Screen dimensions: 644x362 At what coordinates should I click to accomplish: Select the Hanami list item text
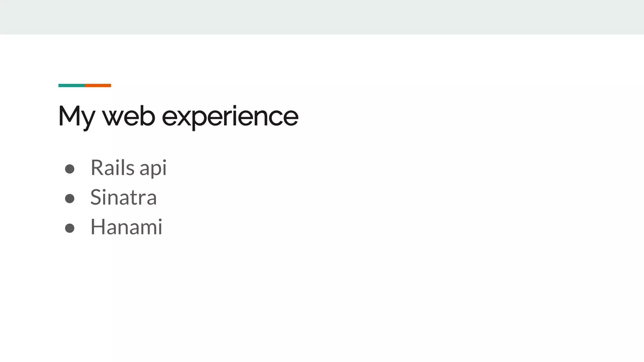pos(126,227)
